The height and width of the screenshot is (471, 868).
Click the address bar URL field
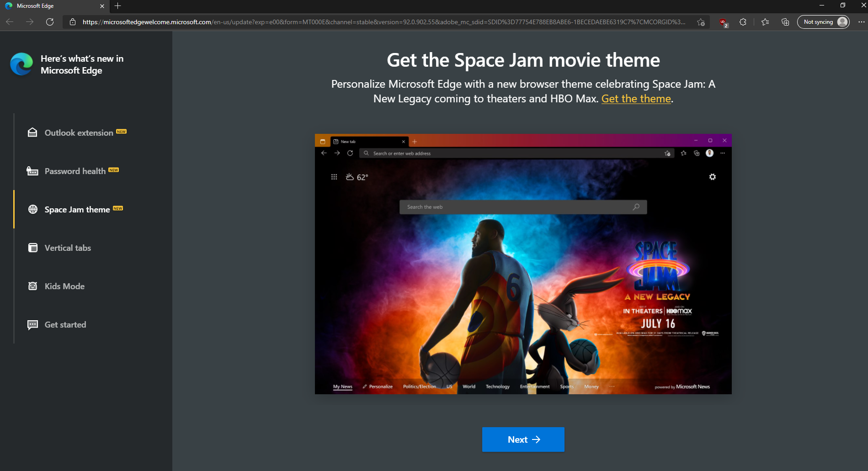384,22
